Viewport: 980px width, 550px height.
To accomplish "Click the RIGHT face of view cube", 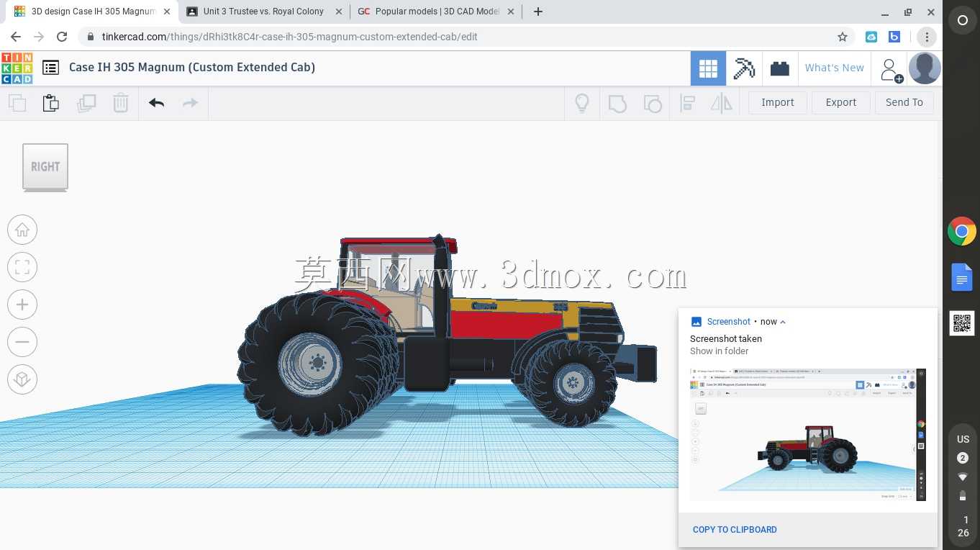I will point(45,166).
